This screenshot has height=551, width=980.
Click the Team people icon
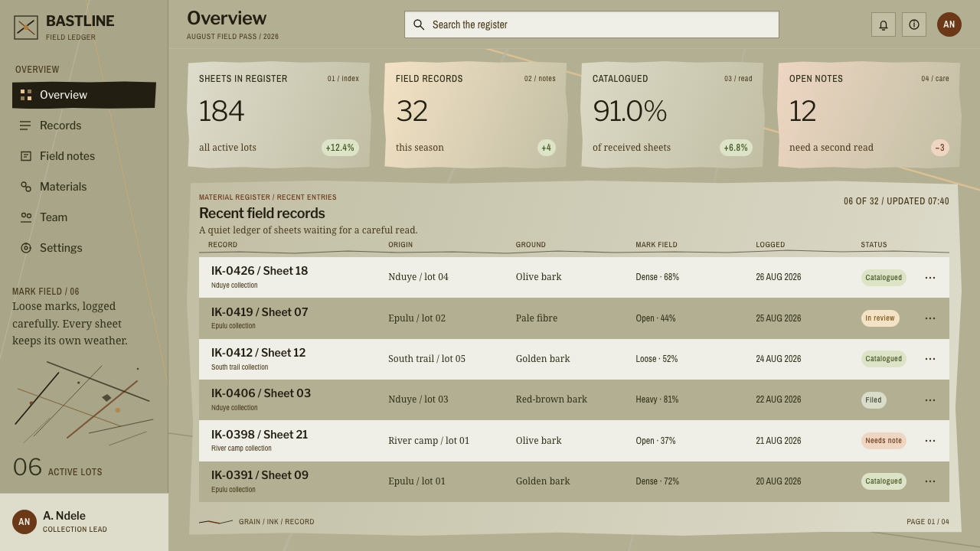[x=26, y=217]
